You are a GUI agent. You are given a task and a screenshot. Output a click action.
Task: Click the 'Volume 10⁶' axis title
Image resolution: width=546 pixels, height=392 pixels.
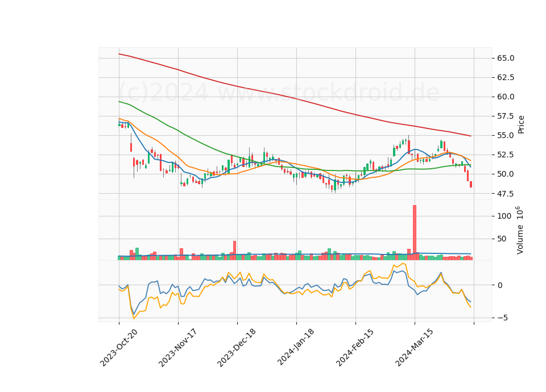[519, 230]
